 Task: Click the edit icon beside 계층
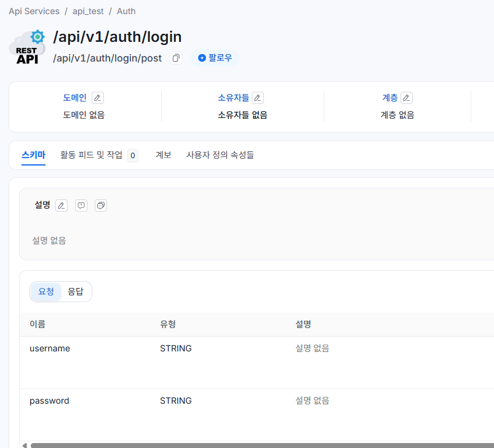[x=406, y=98]
